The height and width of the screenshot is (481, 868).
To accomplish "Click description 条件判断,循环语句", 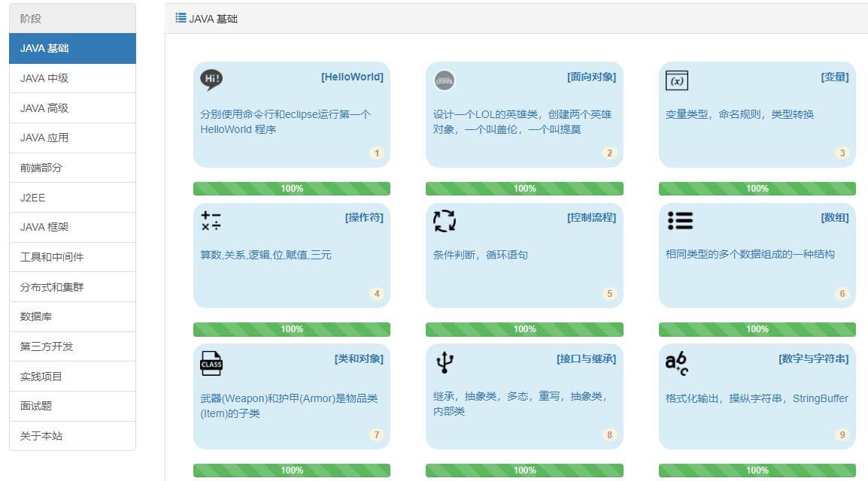I will click(481, 255).
